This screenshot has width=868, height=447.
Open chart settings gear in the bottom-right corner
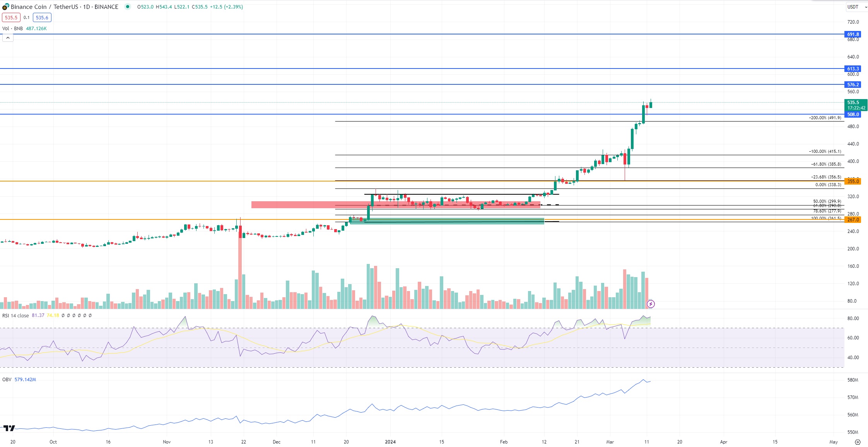tap(858, 442)
